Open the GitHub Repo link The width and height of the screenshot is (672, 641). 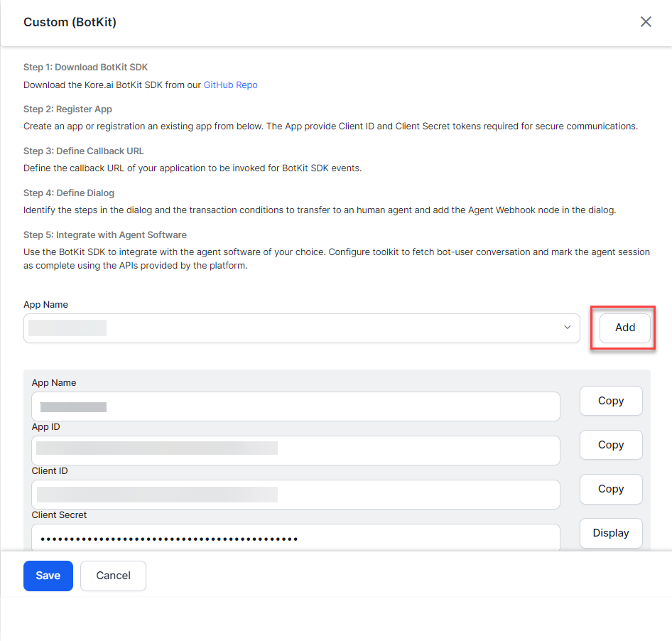coord(230,85)
